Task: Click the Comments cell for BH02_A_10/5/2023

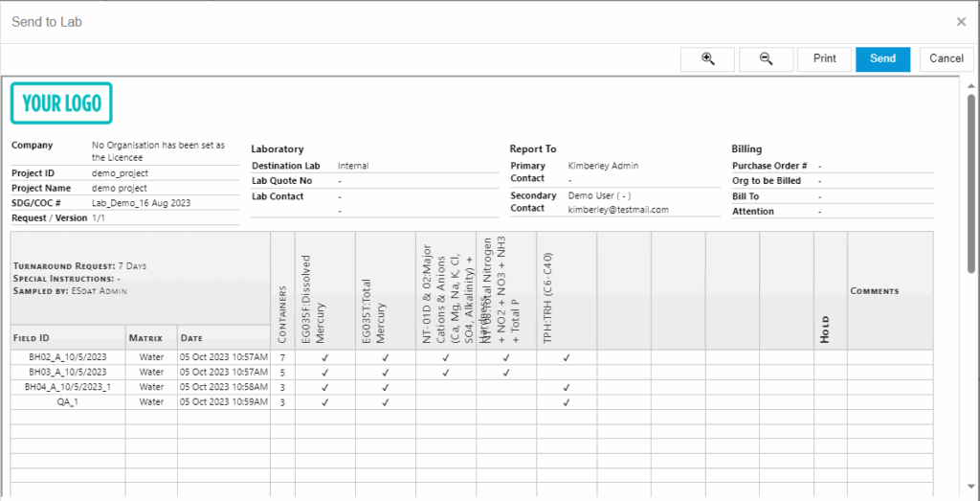Action: (888, 357)
